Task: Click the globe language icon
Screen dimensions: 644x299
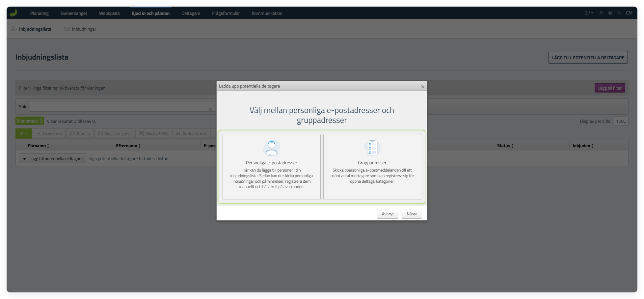Action: tap(610, 13)
